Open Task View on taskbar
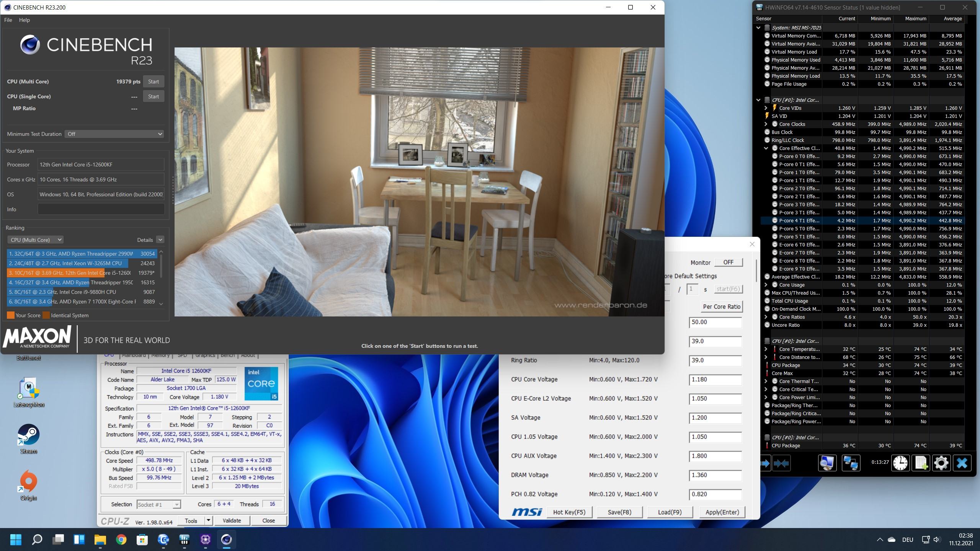 [58, 540]
